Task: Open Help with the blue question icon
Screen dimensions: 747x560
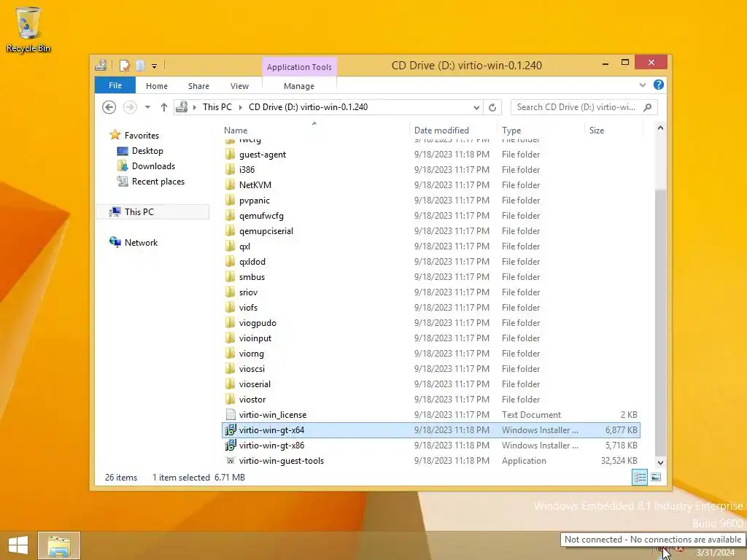Action: pyautogui.click(x=659, y=85)
